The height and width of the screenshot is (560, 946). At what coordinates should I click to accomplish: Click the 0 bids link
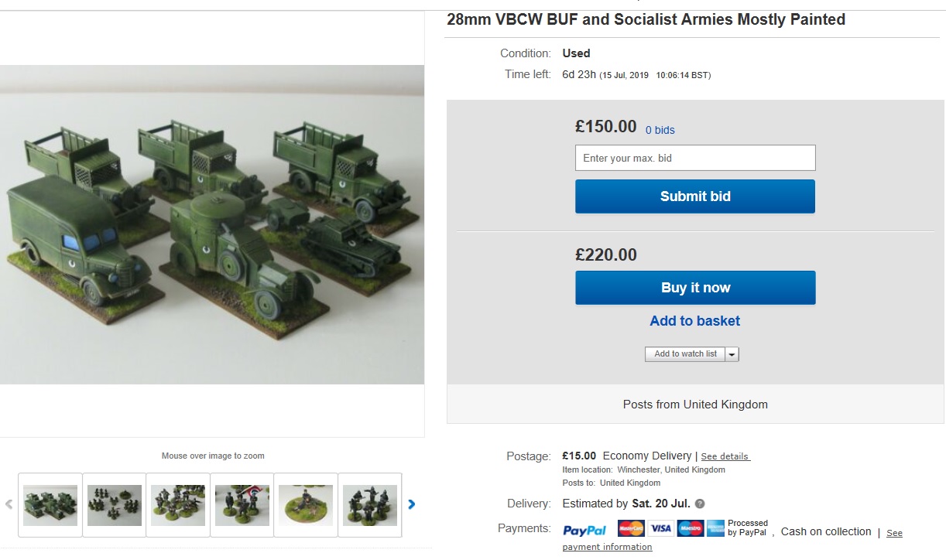[x=660, y=129]
